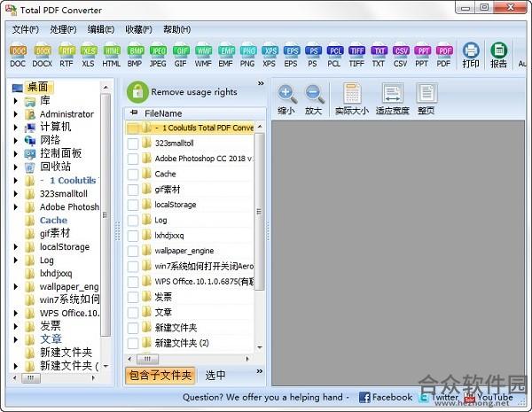The width and height of the screenshot is (532, 412).
Task: Open the YouTube link
Action: [x=489, y=397]
